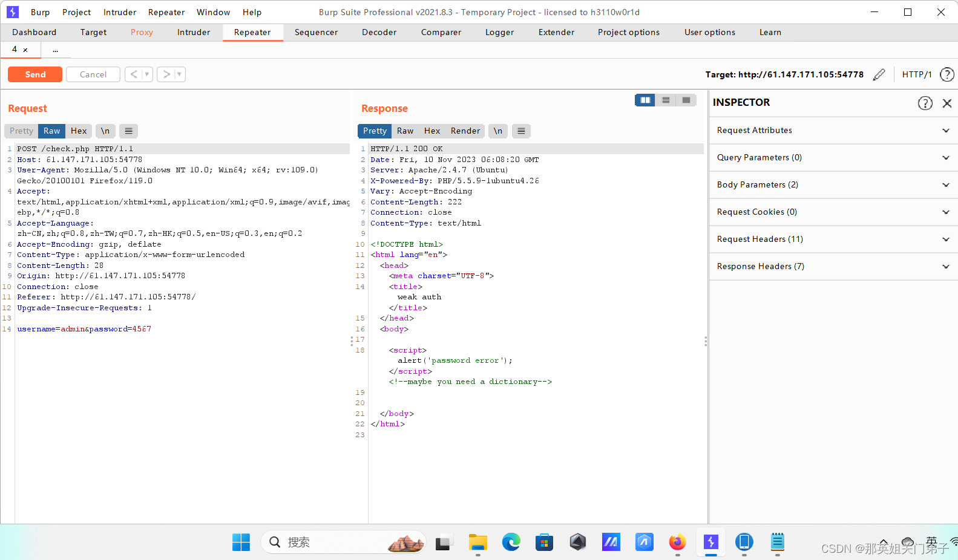The image size is (958, 560).
Task: Edit the target using pencil icon
Action: [879, 74]
